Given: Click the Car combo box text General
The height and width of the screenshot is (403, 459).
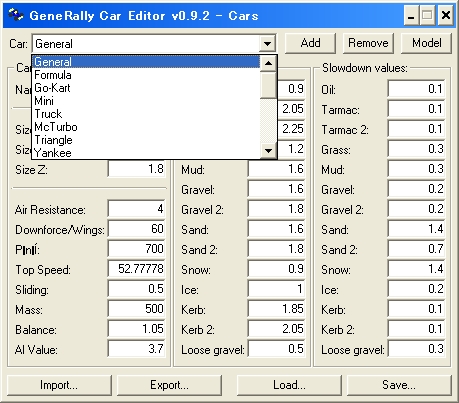Looking at the screenshot, I should coord(54,44).
